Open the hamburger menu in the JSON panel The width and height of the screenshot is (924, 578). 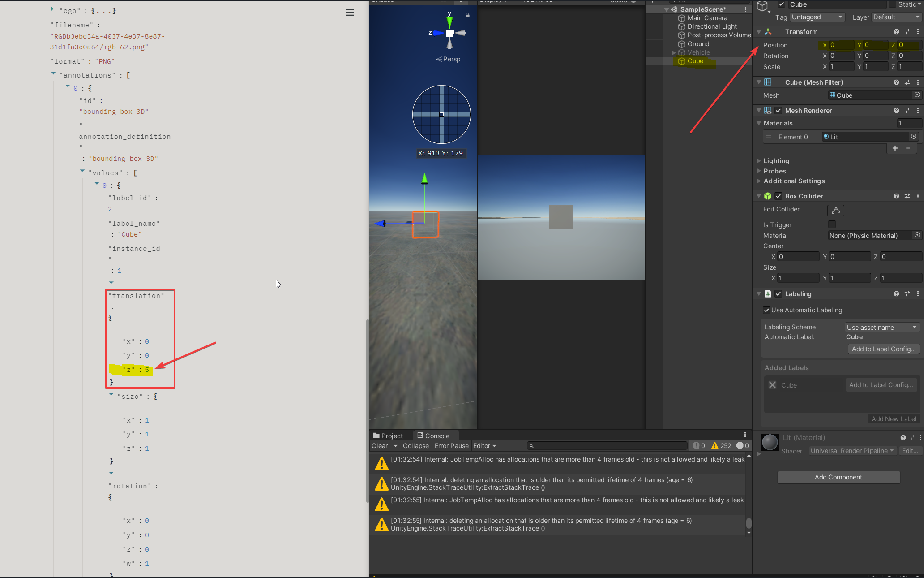tap(350, 12)
